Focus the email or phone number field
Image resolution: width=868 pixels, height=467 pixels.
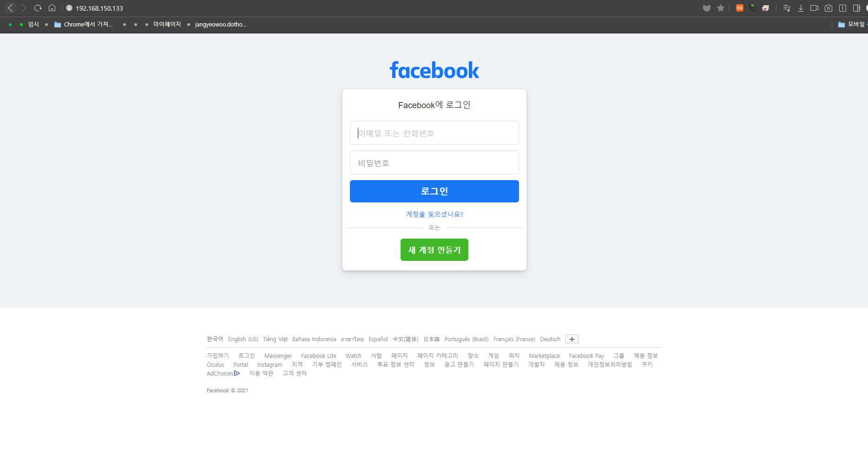tap(434, 133)
